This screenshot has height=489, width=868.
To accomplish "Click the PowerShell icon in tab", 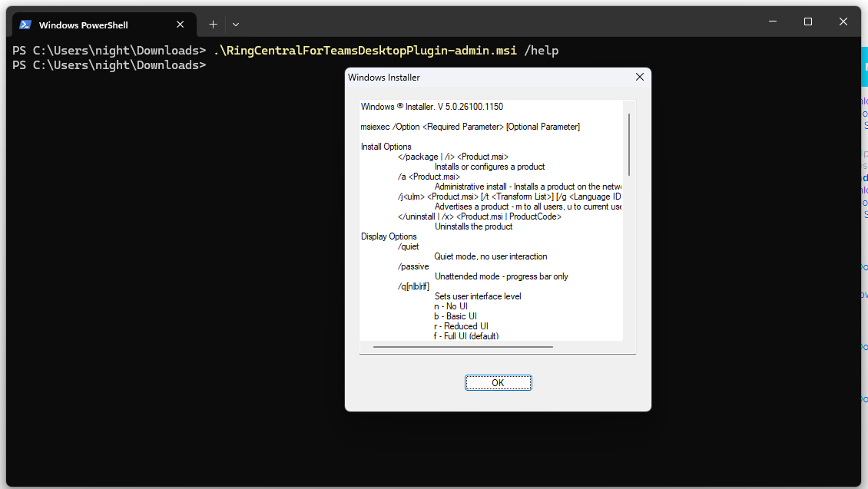I will click(25, 25).
